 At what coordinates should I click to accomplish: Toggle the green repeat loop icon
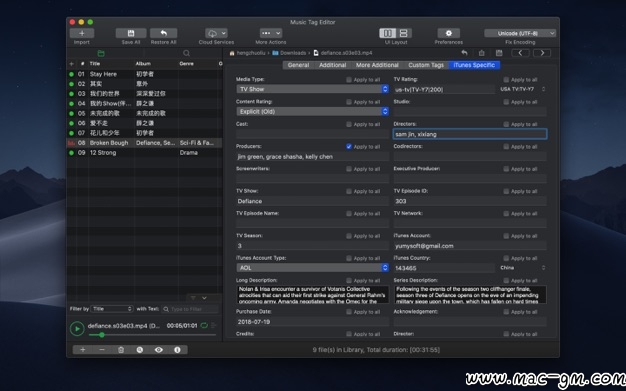pyautogui.click(x=204, y=326)
